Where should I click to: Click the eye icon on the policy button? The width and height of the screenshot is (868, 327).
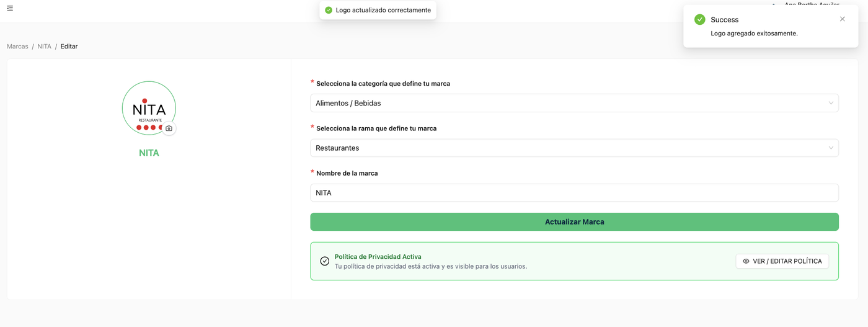pyautogui.click(x=746, y=261)
